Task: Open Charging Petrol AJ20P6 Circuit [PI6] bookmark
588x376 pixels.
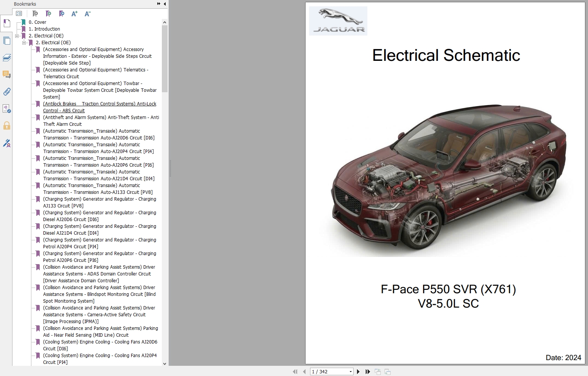Action: tap(99, 257)
